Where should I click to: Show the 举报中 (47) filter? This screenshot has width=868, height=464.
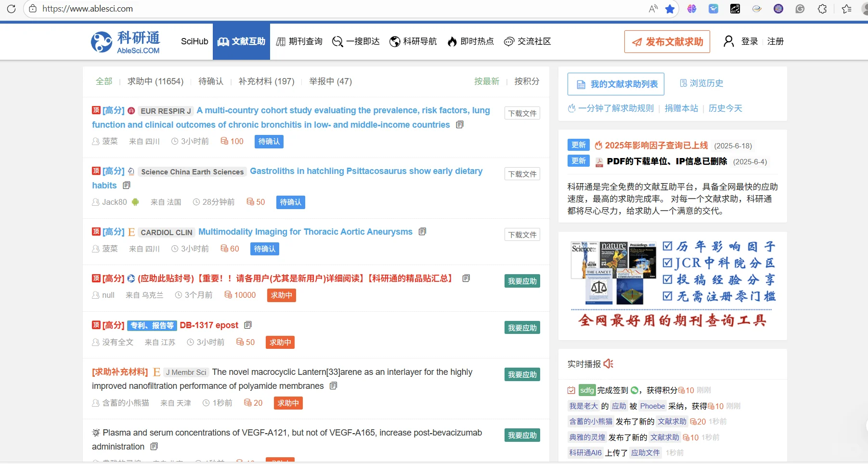click(x=330, y=81)
